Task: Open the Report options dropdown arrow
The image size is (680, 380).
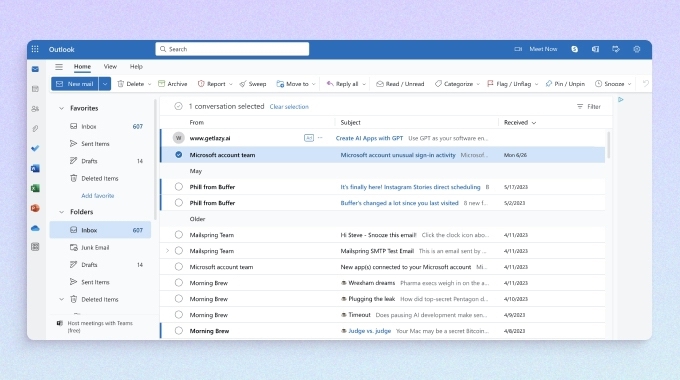Action: click(x=231, y=84)
